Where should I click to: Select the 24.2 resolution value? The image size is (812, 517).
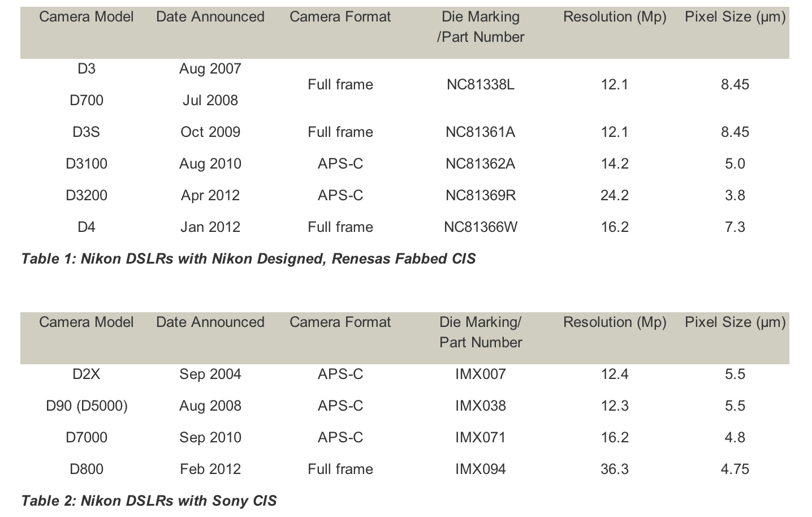click(615, 196)
